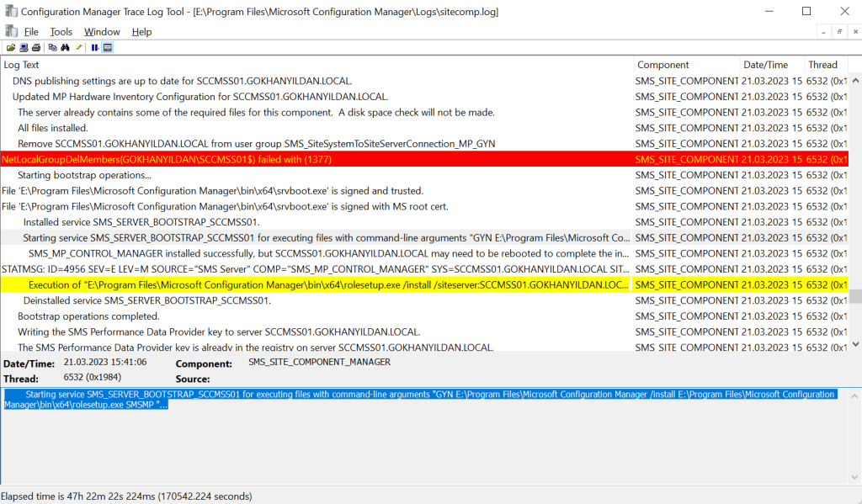862x504 pixels.
Task: Select the red NetLocalGroupDelMembers failed row
Action: coord(424,159)
